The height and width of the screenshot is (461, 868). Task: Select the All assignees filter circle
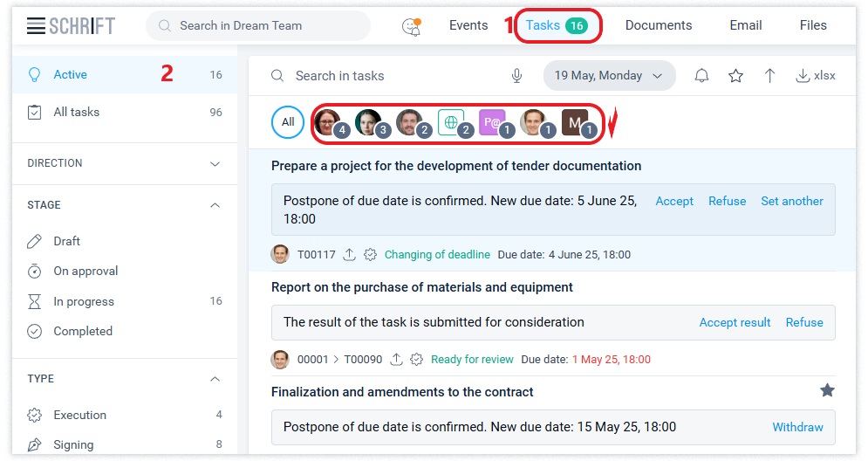[x=288, y=122]
